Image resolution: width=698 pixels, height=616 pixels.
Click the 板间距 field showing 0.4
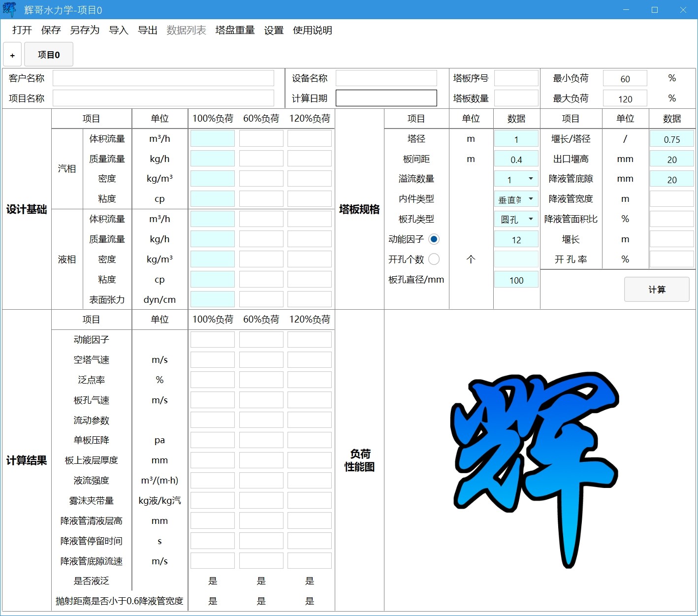(x=516, y=159)
